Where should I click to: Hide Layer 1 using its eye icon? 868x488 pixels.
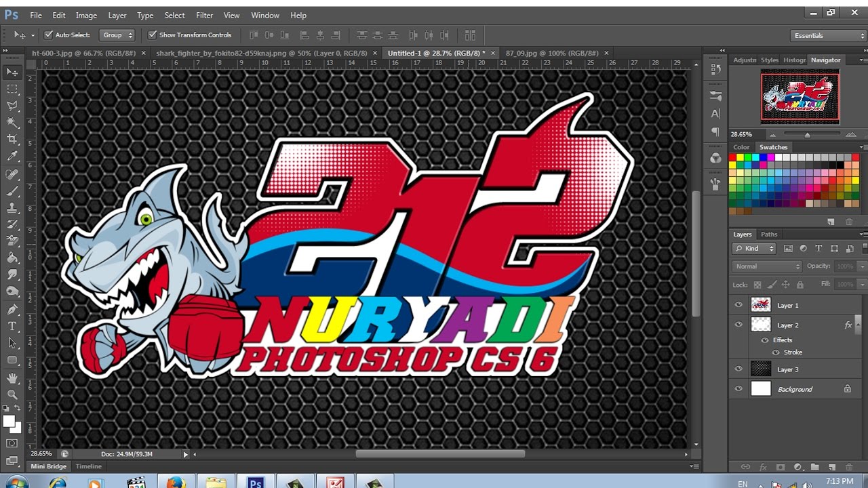coord(738,305)
